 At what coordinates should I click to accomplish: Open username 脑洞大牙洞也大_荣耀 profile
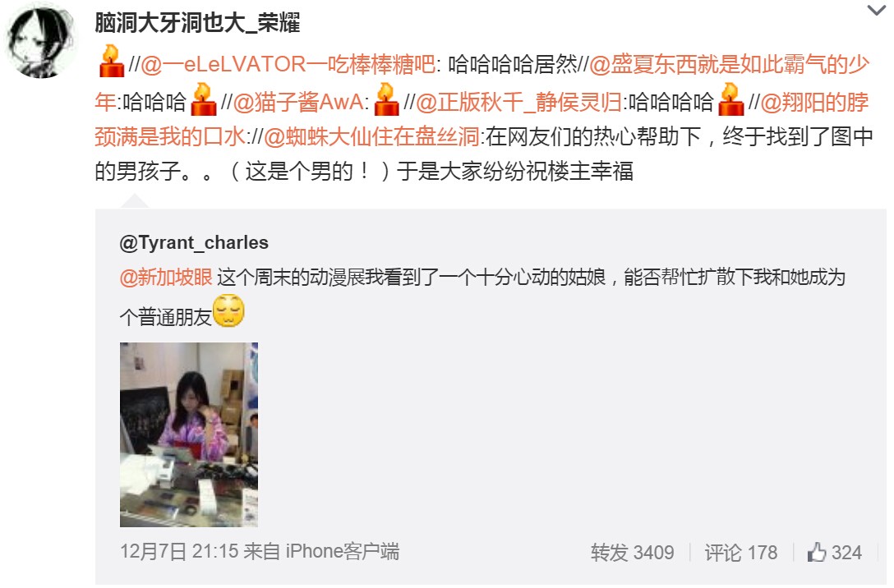click(x=197, y=23)
